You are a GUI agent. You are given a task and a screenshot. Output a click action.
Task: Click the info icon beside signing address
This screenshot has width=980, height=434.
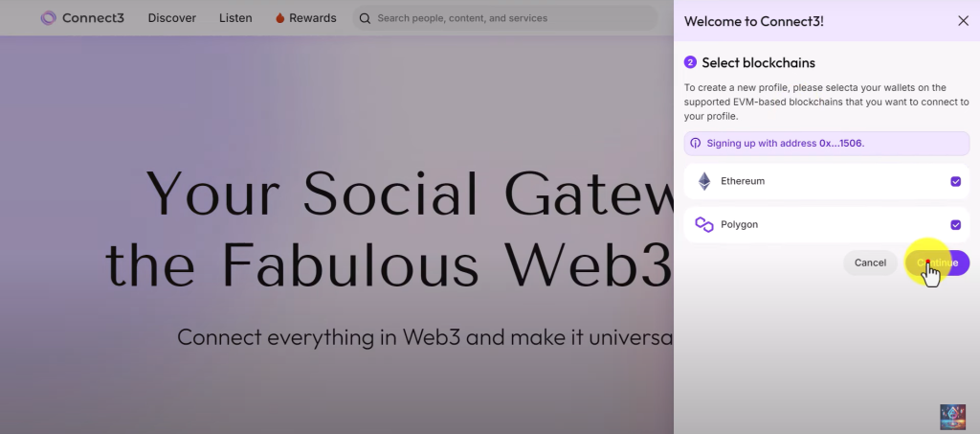696,143
